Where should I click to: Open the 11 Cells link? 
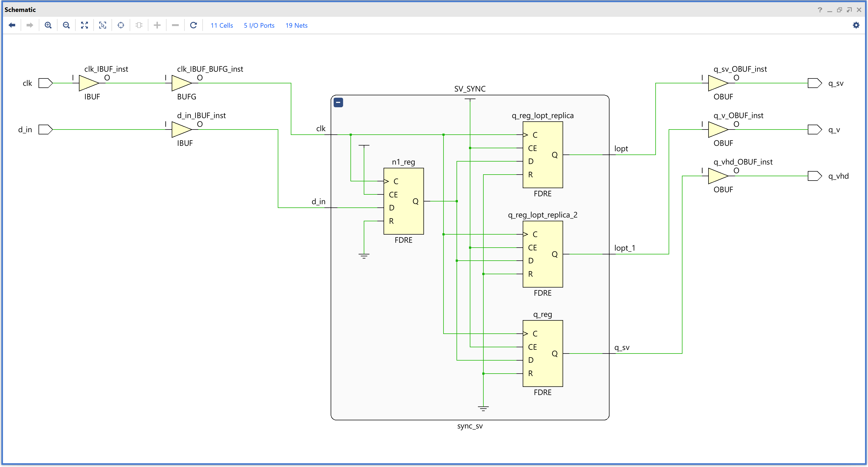tap(222, 26)
